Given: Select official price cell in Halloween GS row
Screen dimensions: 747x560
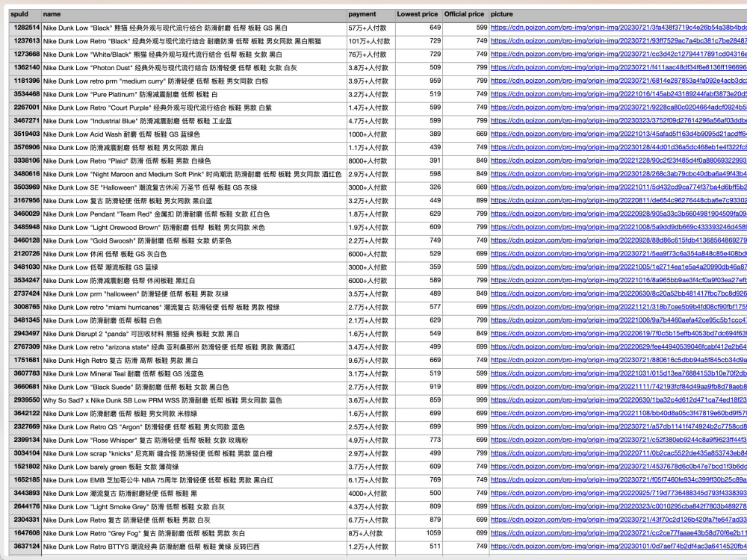Looking at the screenshot, I should coord(465,187).
